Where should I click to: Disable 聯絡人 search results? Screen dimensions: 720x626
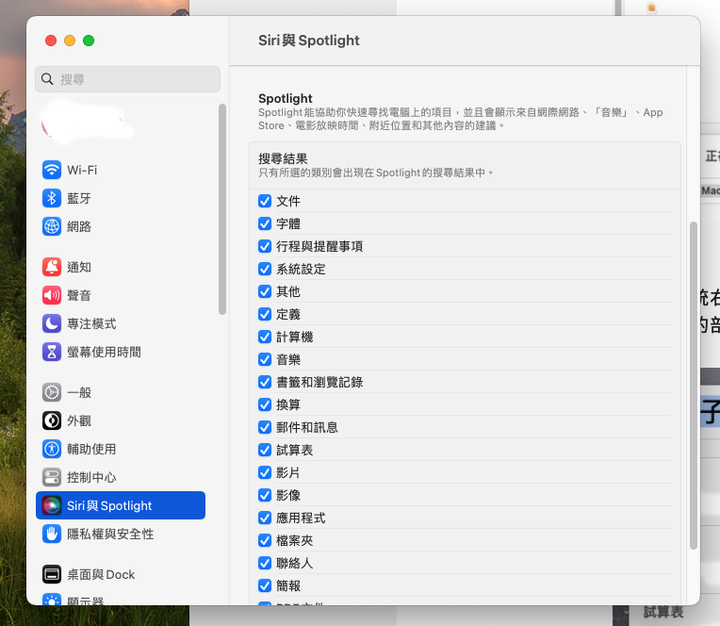(264, 563)
